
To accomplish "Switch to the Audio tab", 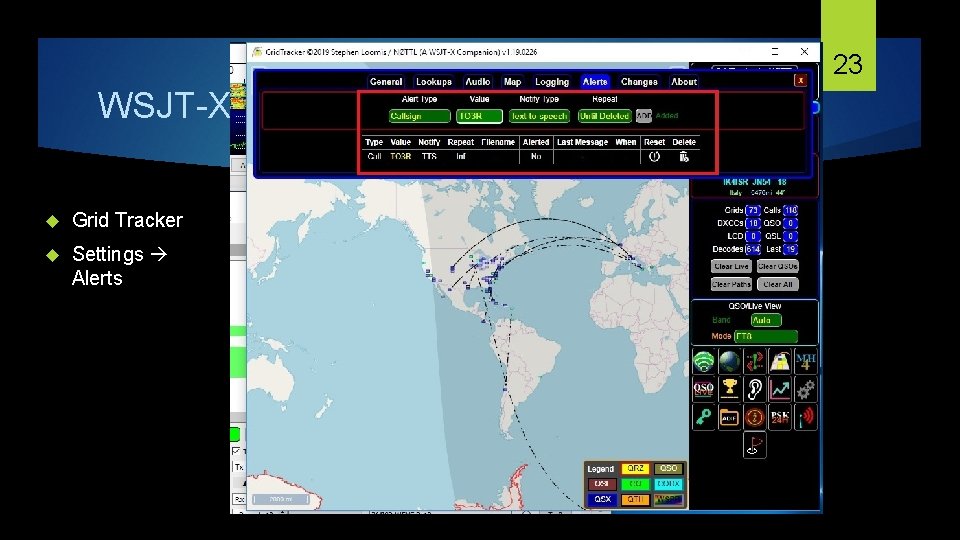I will 478,81.
